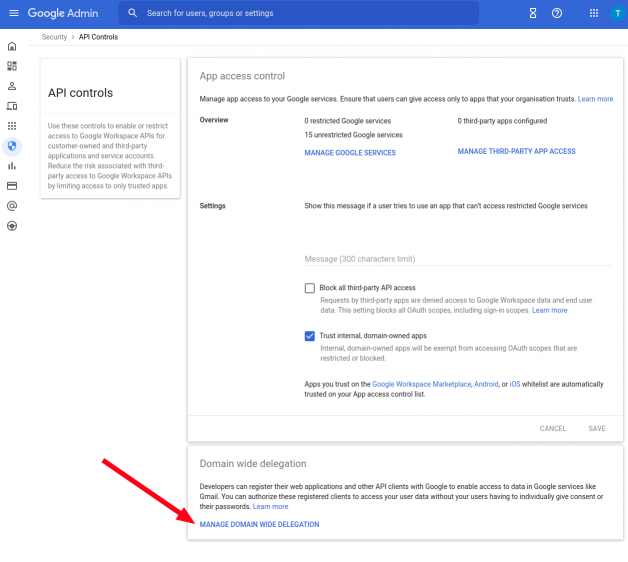Open Security shield icon in sidebar
Screen dimensions: 628x562
12,146
